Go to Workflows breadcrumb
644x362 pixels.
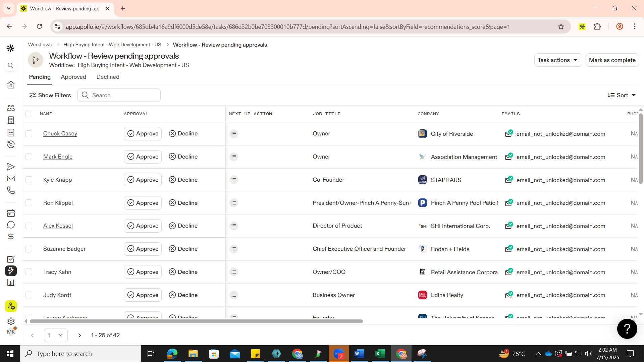40,45
